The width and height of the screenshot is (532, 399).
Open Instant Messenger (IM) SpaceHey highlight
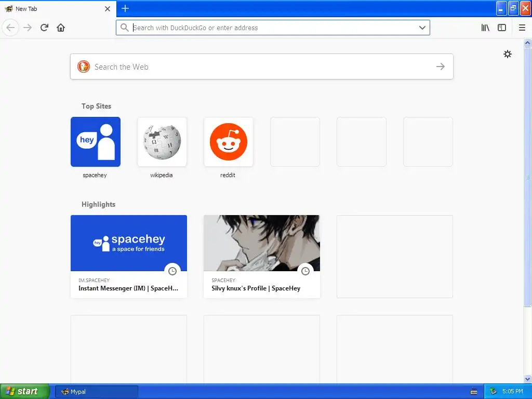pos(129,257)
